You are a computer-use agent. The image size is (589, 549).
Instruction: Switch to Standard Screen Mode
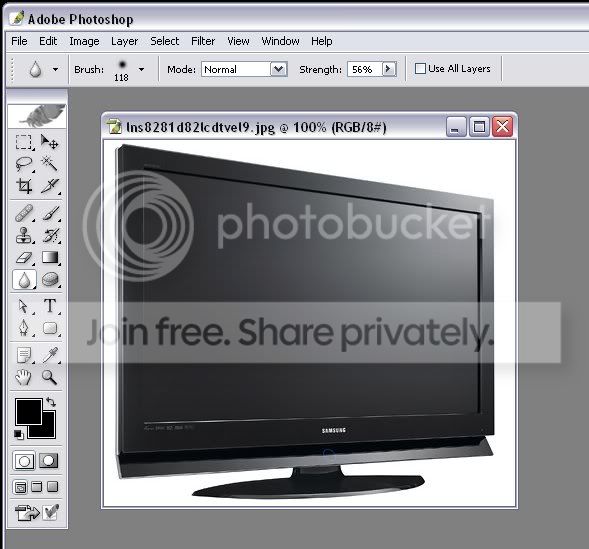(20, 487)
